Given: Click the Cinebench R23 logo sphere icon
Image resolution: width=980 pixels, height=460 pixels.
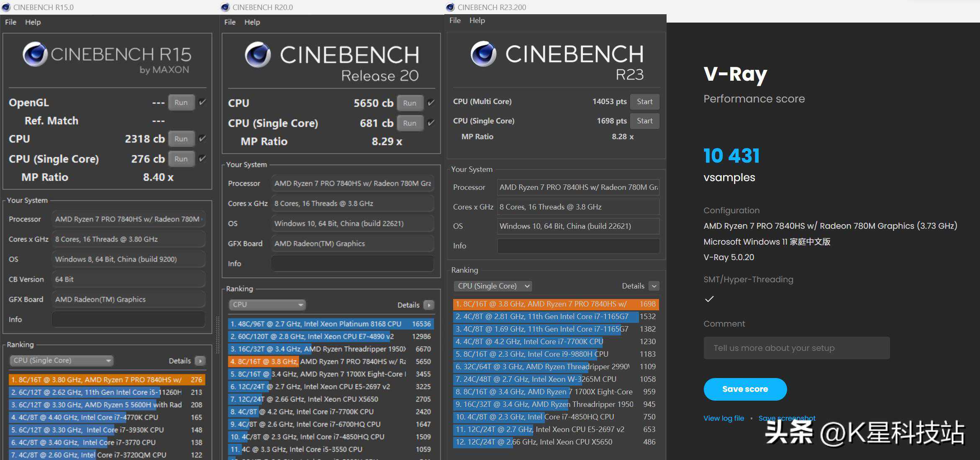Looking at the screenshot, I should (x=483, y=54).
